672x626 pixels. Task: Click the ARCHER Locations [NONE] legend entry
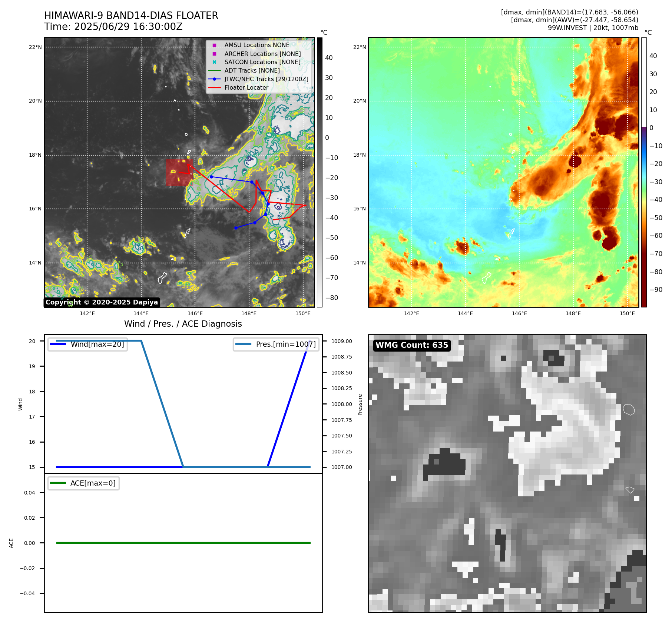pos(262,54)
